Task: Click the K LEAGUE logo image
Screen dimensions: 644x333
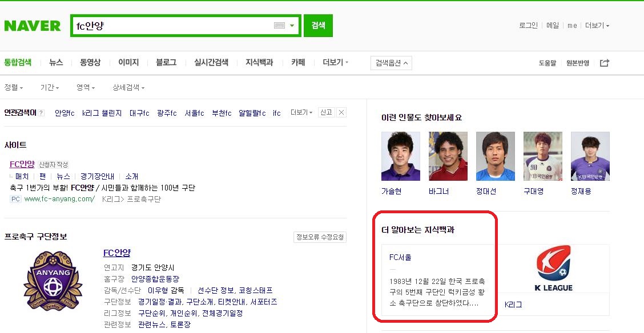Action: click(x=553, y=269)
